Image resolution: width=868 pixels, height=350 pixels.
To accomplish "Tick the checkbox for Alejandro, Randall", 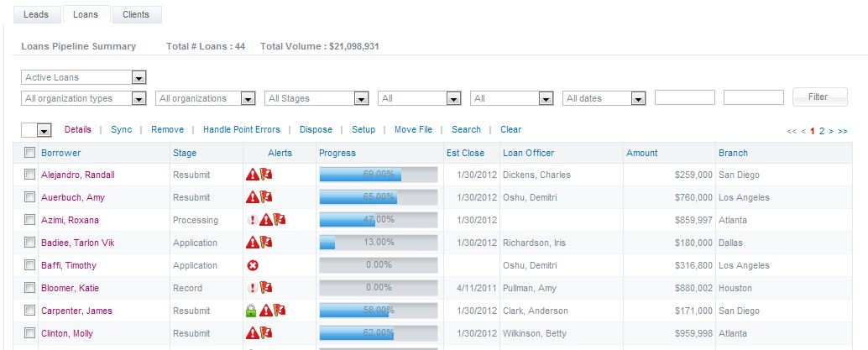I will (29, 175).
